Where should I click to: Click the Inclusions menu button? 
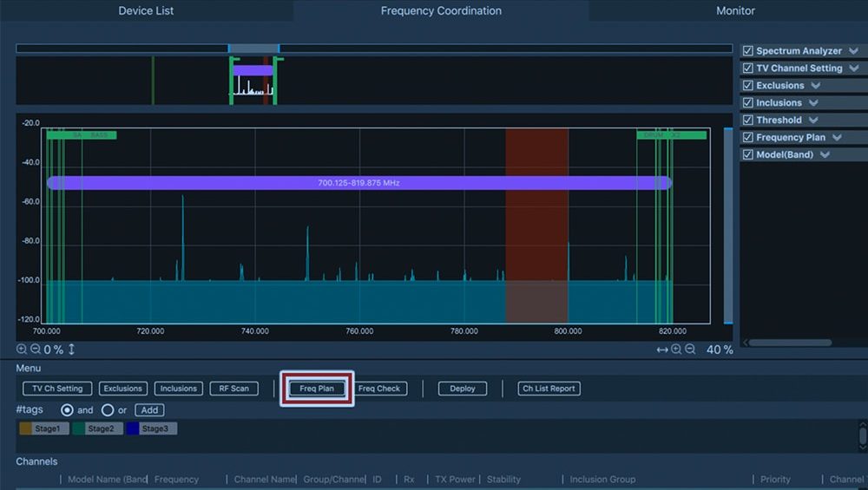[x=178, y=389]
